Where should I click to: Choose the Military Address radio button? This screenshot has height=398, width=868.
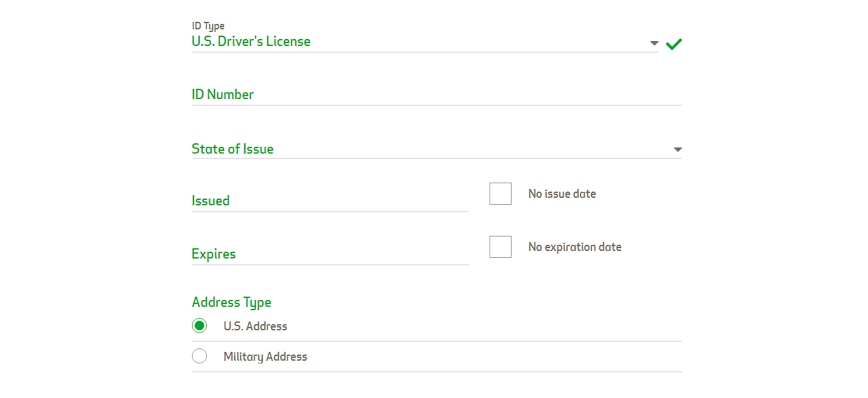[x=199, y=356]
